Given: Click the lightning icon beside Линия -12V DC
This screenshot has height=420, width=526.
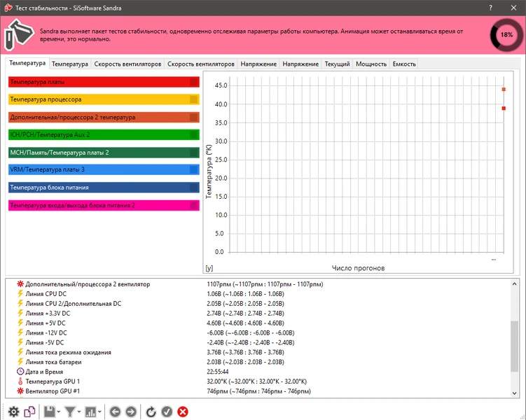Looking at the screenshot, I should point(20,332).
